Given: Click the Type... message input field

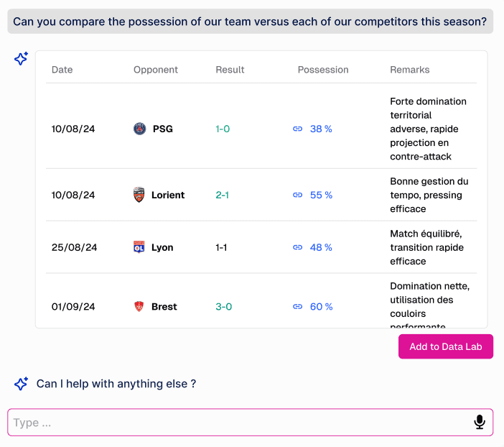Looking at the screenshot, I should 237,423.
